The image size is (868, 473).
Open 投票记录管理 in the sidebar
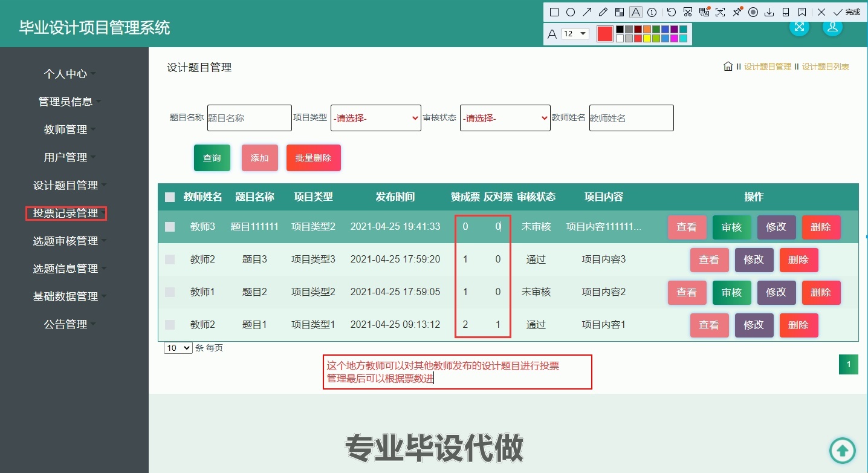point(66,213)
